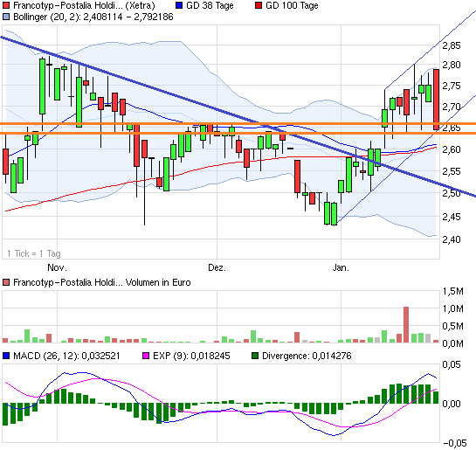Click the last red candlestick at chart's right edge

(436, 100)
